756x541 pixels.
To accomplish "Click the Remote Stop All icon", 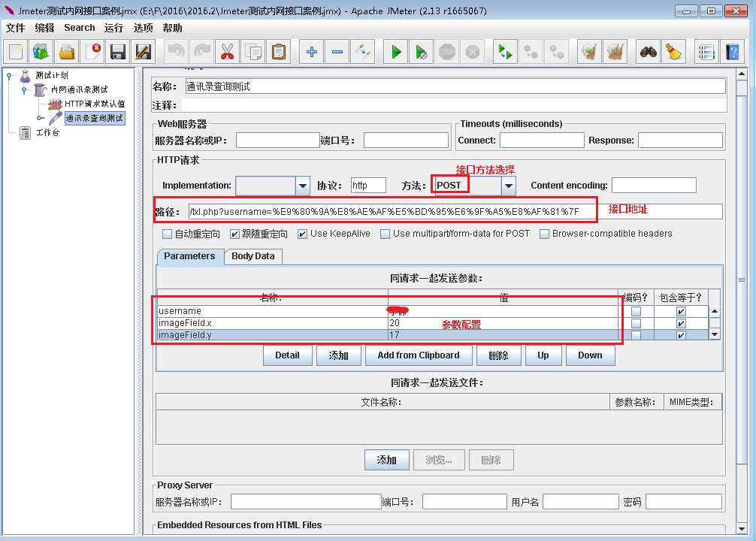I will (531, 52).
